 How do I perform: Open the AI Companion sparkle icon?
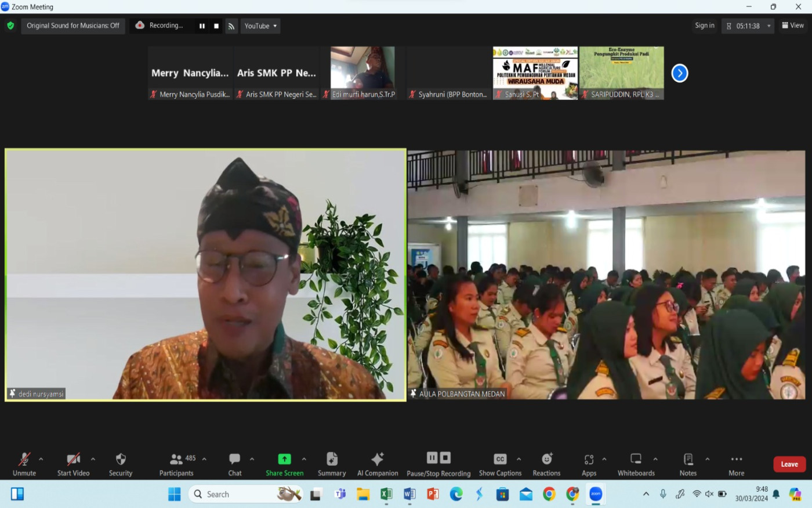tap(378, 460)
